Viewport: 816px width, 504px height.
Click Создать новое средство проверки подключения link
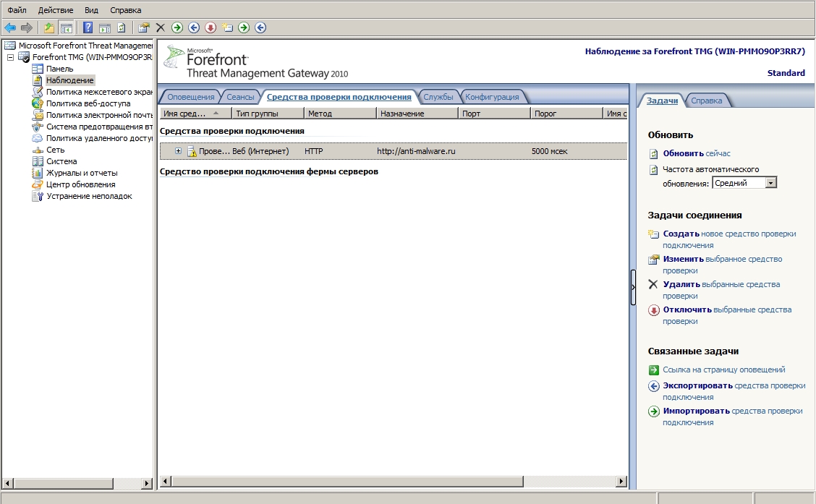[x=729, y=239]
